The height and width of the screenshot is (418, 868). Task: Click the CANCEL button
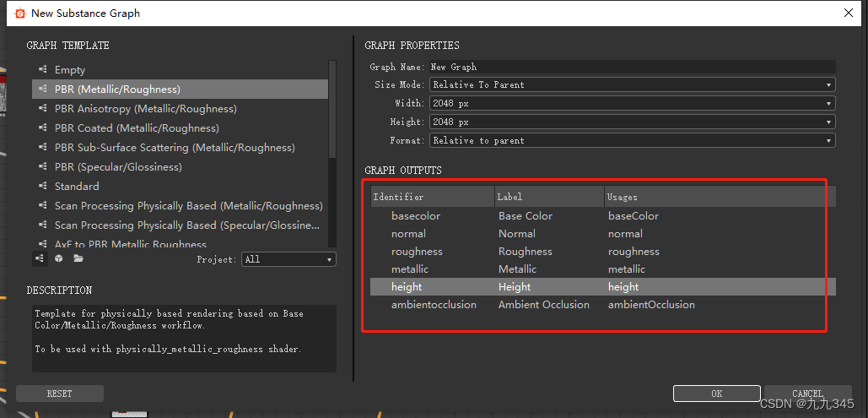807,394
